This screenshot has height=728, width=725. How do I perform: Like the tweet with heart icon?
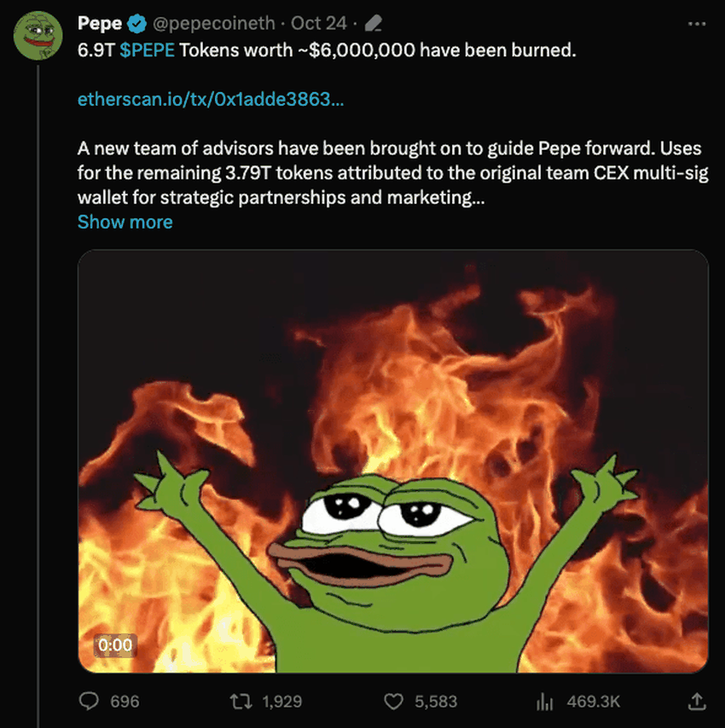[393, 702]
